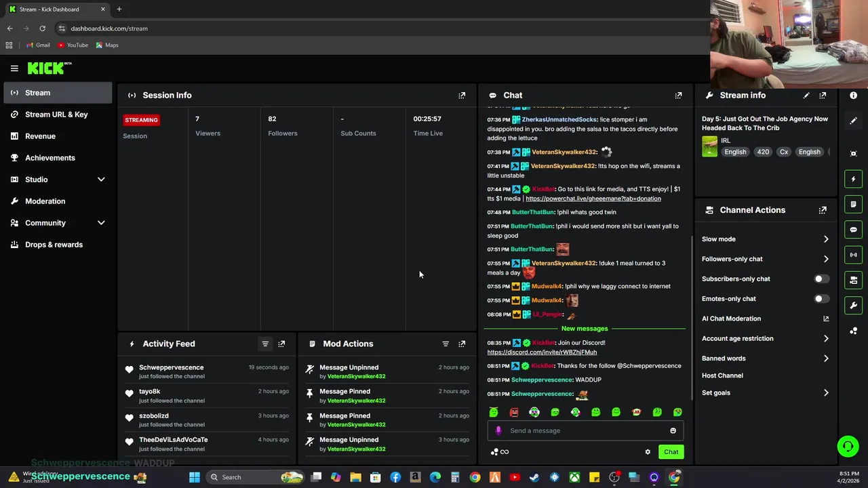
Task: Click the wrench icon in the right sidebar
Action: 854,305
